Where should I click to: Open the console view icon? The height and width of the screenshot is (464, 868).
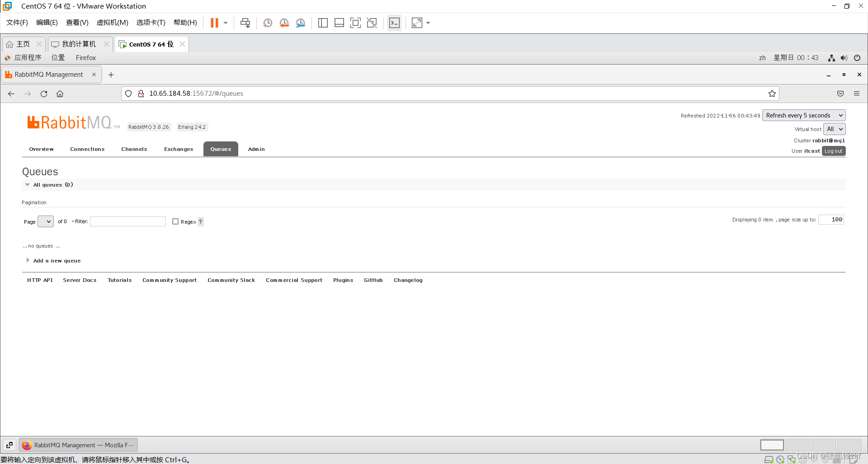pos(394,23)
